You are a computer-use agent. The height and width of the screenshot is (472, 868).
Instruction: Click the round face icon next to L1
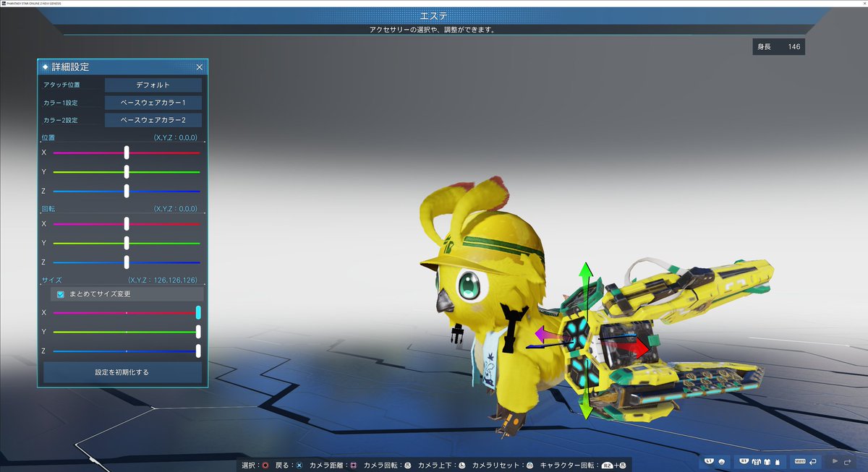click(x=721, y=460)
